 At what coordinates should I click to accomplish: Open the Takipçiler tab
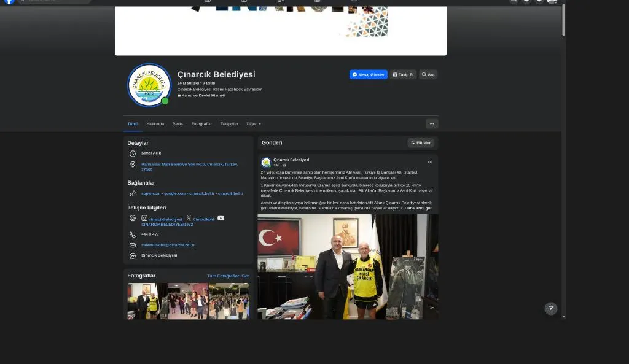tap(229, 124)
